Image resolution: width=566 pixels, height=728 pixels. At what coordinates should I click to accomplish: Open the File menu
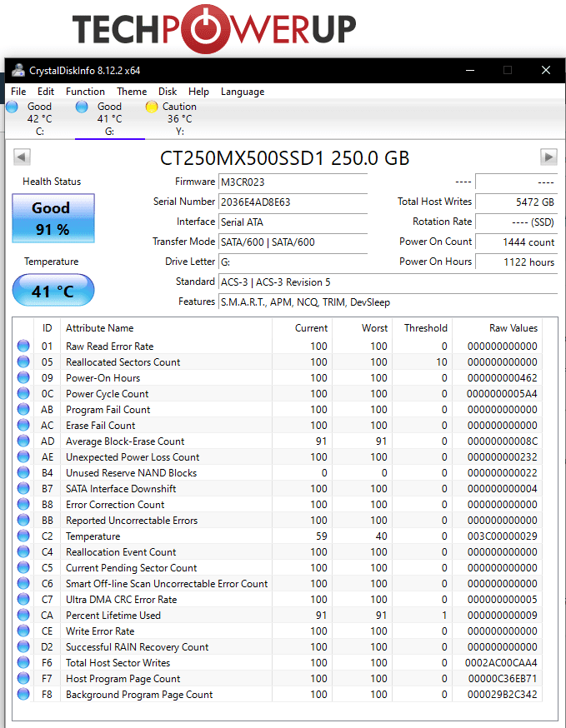pos(18,92)
